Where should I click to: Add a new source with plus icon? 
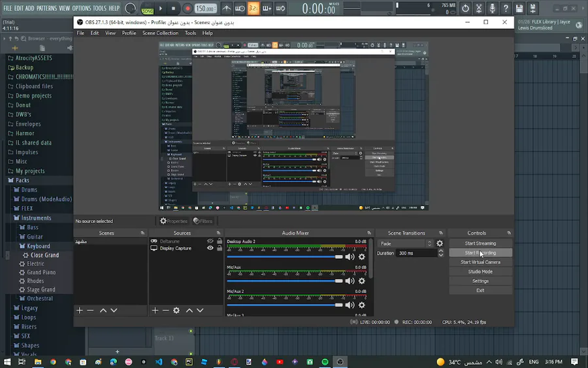click(155, 310)
